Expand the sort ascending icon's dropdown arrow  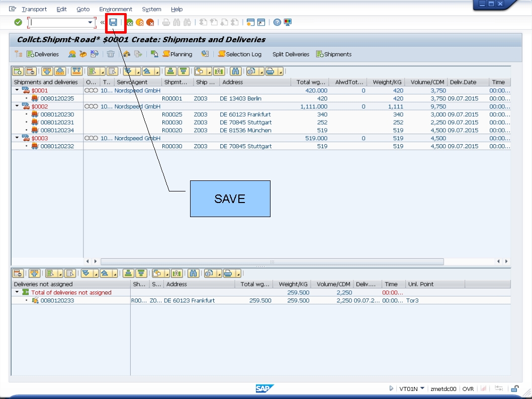157,71
